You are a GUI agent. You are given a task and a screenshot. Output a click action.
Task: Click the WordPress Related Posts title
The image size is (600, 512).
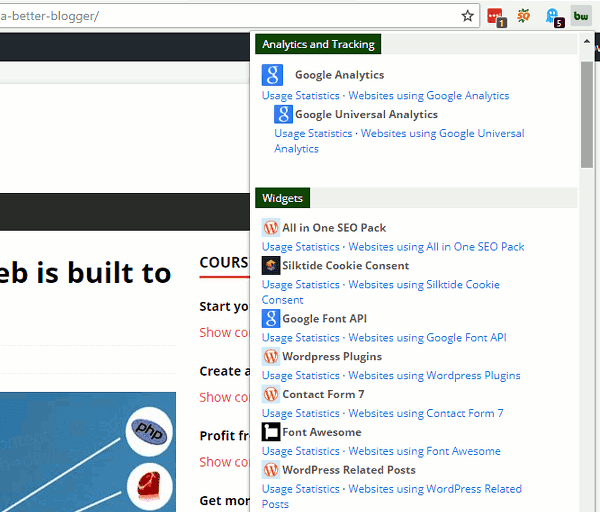[349, 470]
